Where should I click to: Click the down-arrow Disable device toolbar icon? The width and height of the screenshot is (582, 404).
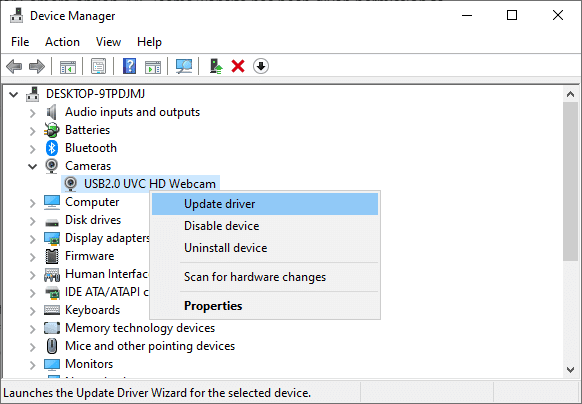tap(261, 66)
